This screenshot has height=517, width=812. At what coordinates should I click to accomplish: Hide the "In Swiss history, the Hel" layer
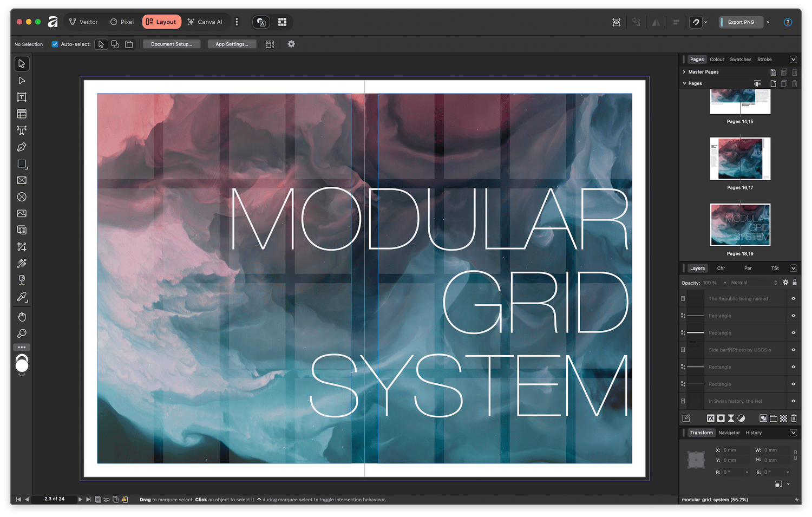click(x=794, y=401)
